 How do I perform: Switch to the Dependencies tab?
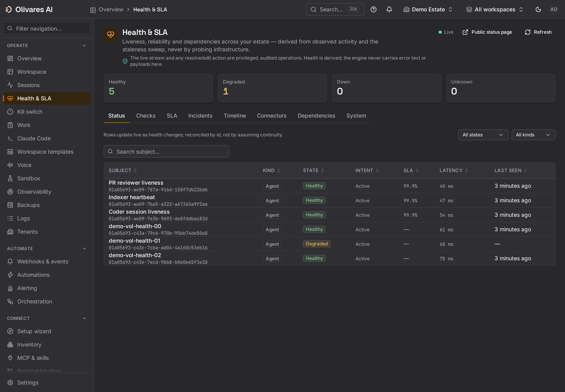click(316, 116)
